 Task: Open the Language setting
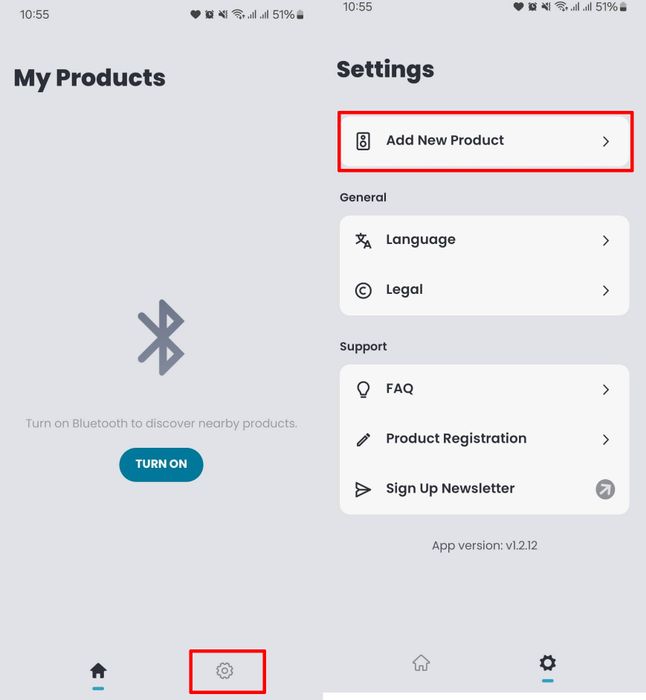485,240
